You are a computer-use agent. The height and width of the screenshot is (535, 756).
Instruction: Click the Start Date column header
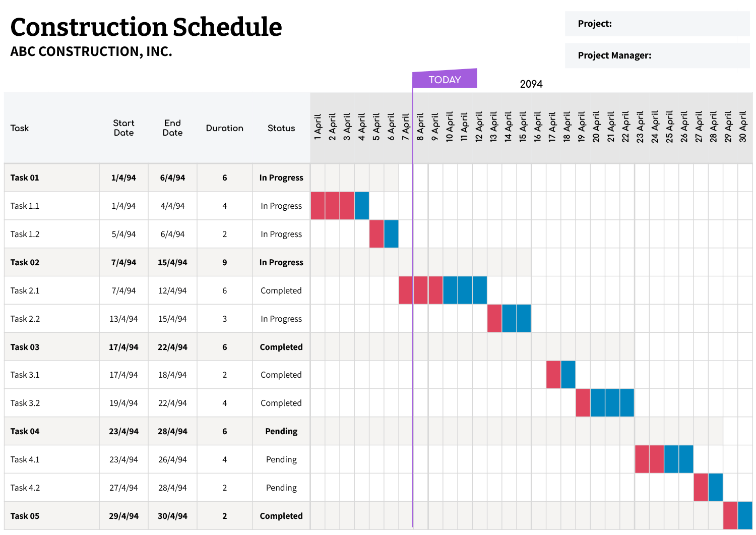point(123,128)
